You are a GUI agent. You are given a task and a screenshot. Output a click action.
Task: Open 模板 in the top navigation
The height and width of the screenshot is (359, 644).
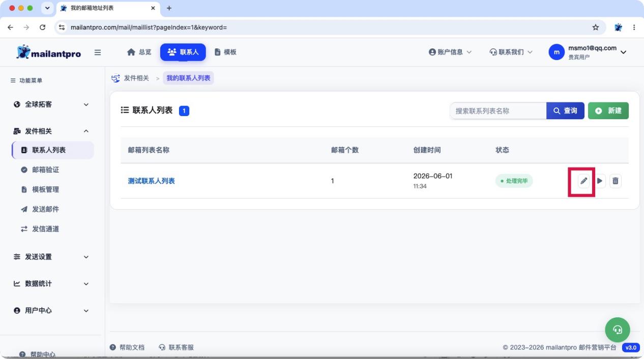pos(225,52)
